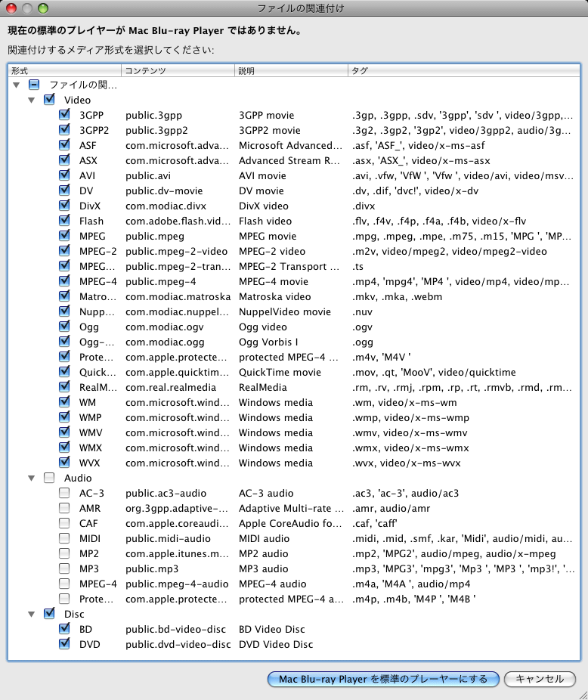Uncheck the ASF format checkbox
The height and width of the screenshot is (700, 588).
coord(64,144)
